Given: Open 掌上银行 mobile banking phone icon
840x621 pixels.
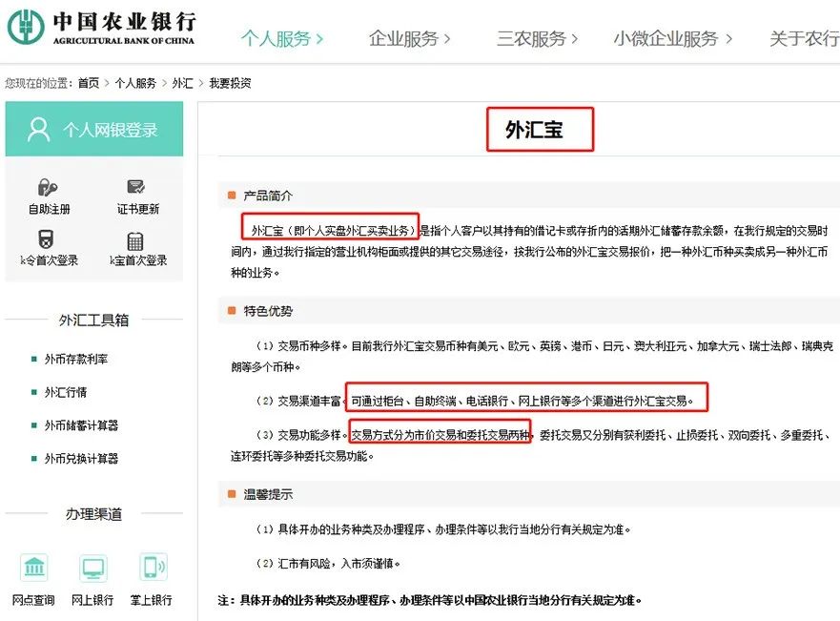Looking at the screenshot, I should click(x=151, y=567).
